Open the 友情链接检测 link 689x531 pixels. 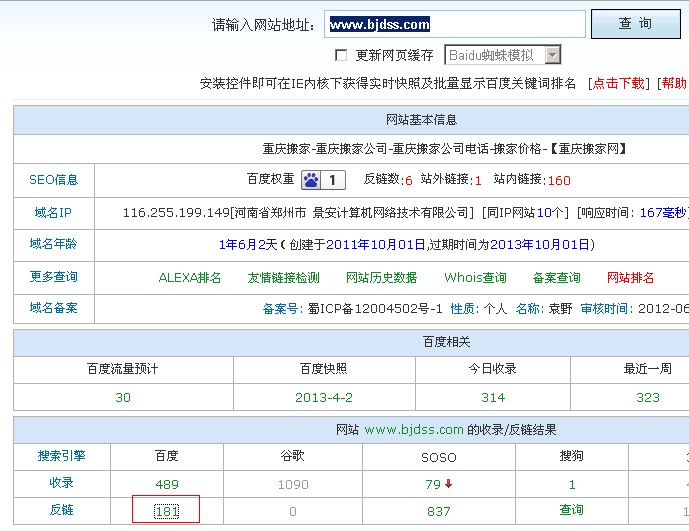[283, 278]
